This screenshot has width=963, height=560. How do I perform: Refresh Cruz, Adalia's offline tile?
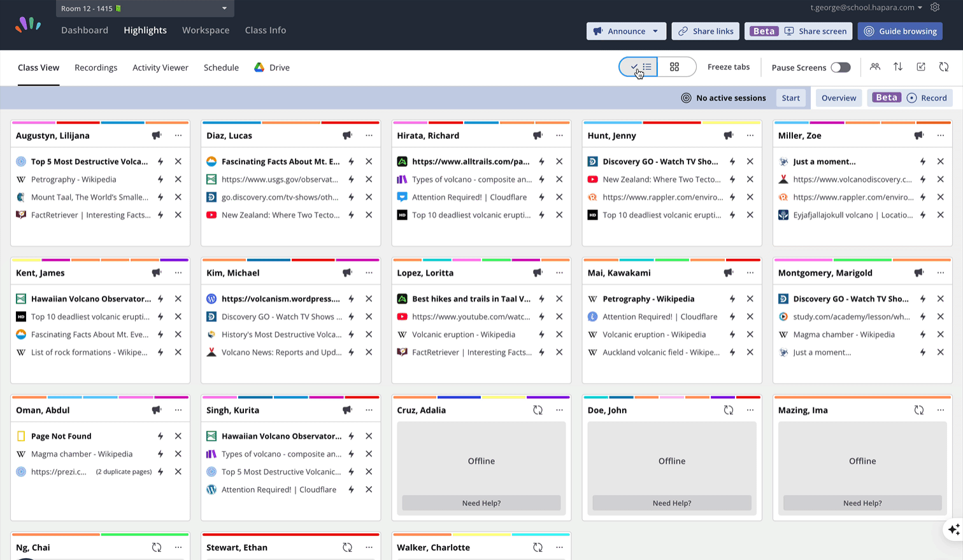(x=538, y=410)
